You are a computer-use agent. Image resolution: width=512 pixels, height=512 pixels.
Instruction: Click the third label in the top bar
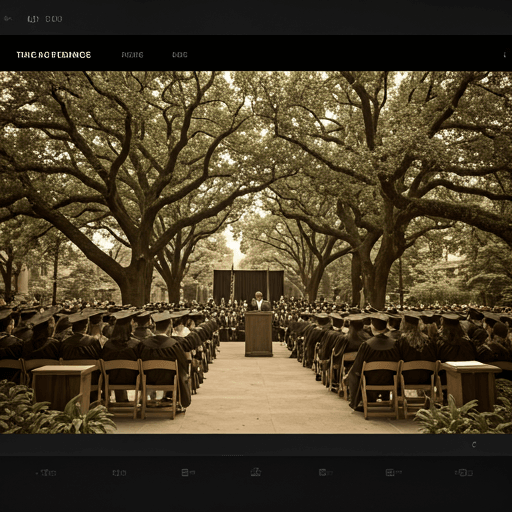click(54, 19)
